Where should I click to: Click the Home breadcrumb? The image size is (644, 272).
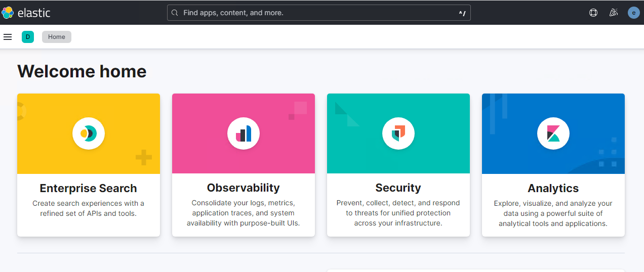coord(57,37)
